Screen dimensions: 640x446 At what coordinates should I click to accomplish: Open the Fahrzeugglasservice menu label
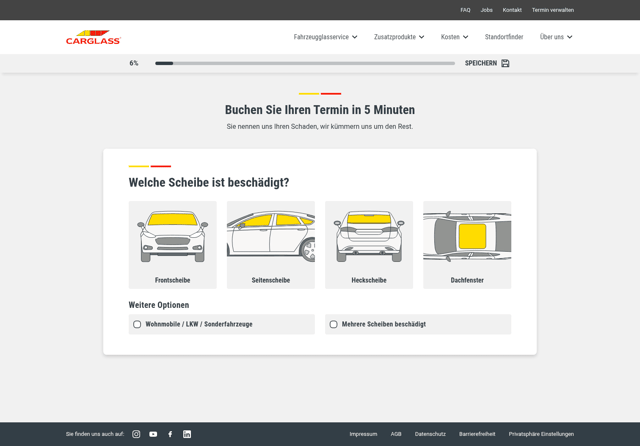(321, 37)
